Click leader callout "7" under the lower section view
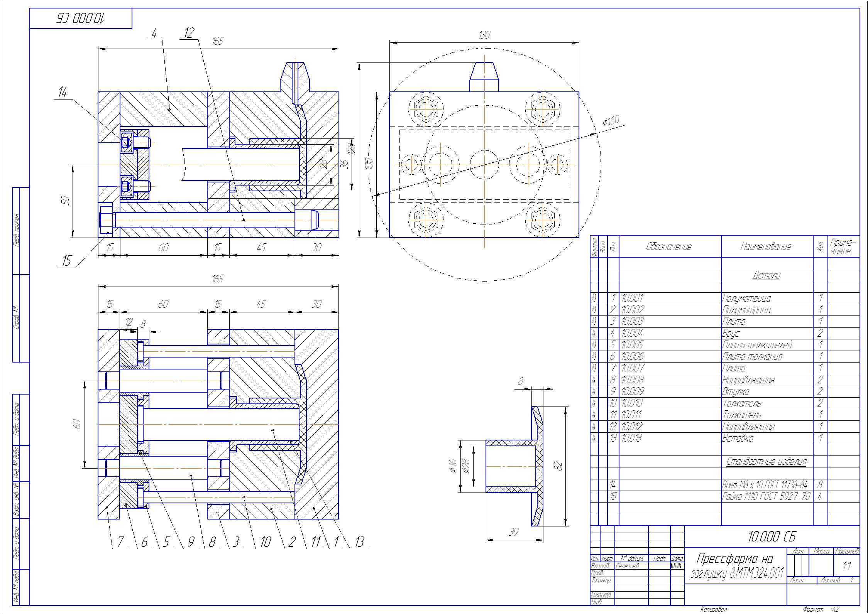The width and height of the screenshot is (868, 614). pos(120,542)
